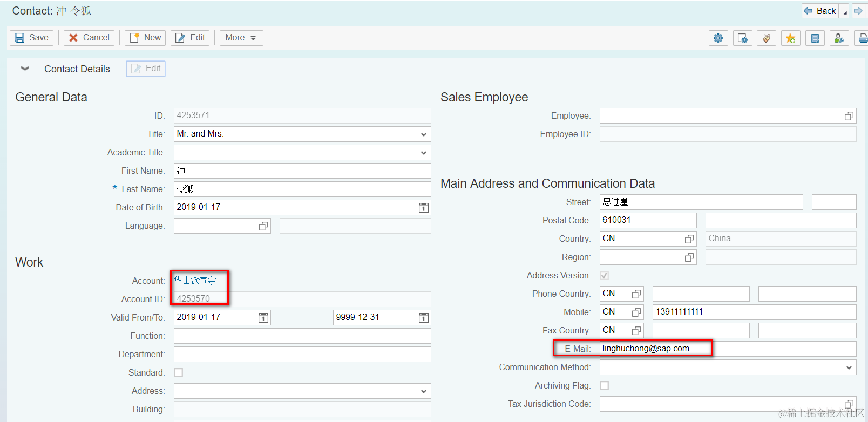
Task: Click the blue notes sheet icon
Action: (815, 38)
